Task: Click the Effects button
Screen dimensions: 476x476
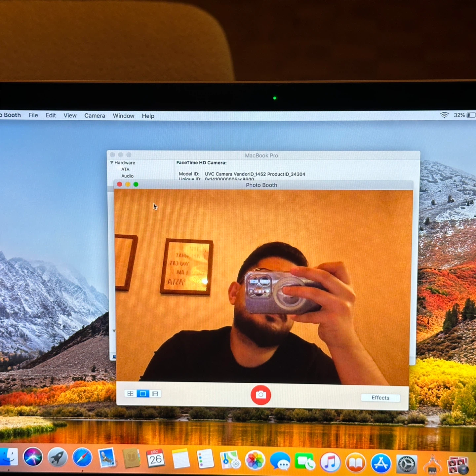Action: [380, 398]
